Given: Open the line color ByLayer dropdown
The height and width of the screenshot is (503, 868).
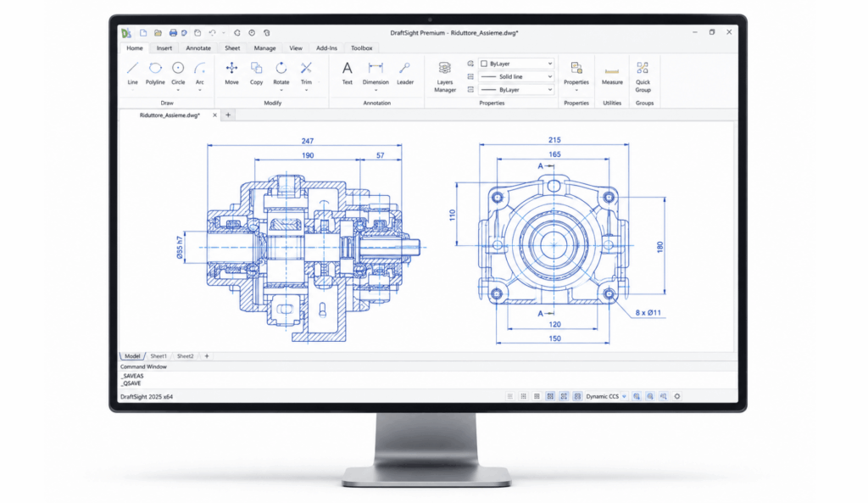Looking at the screenshot, I should (x=516, y=63).
